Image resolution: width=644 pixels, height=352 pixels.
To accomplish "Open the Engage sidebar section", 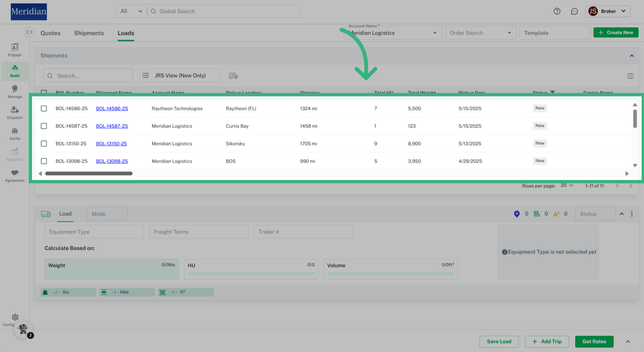I will 15,50.
